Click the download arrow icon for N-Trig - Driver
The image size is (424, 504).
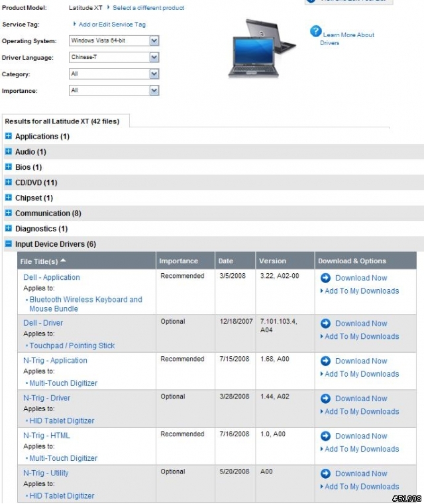pyautogui.click(x=325, y=399)
